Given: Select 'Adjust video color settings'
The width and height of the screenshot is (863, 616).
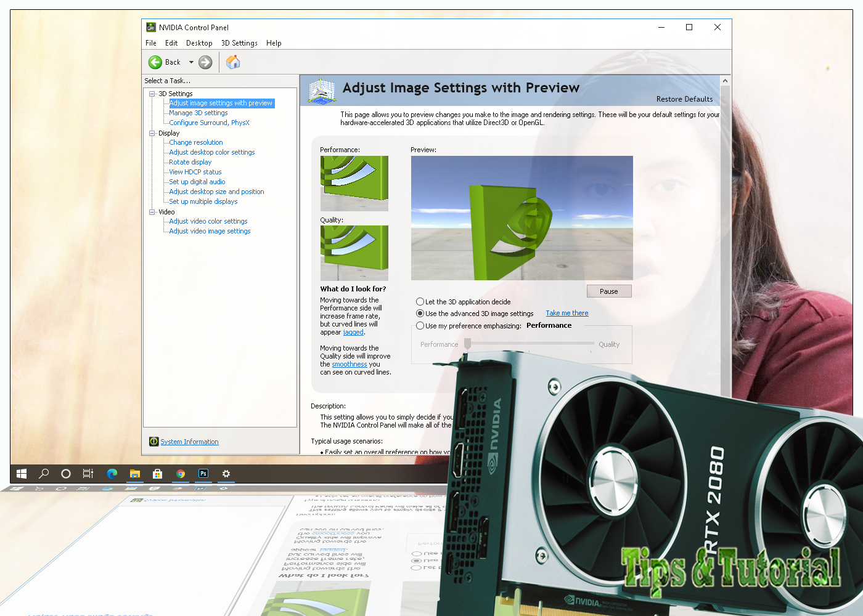Looking at the screenshot, I should [x=208, y=221].
